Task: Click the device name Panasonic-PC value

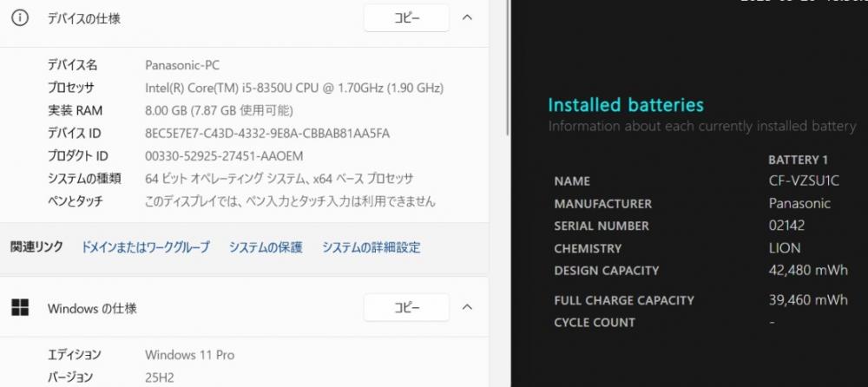Action: [x=183, y=65]
